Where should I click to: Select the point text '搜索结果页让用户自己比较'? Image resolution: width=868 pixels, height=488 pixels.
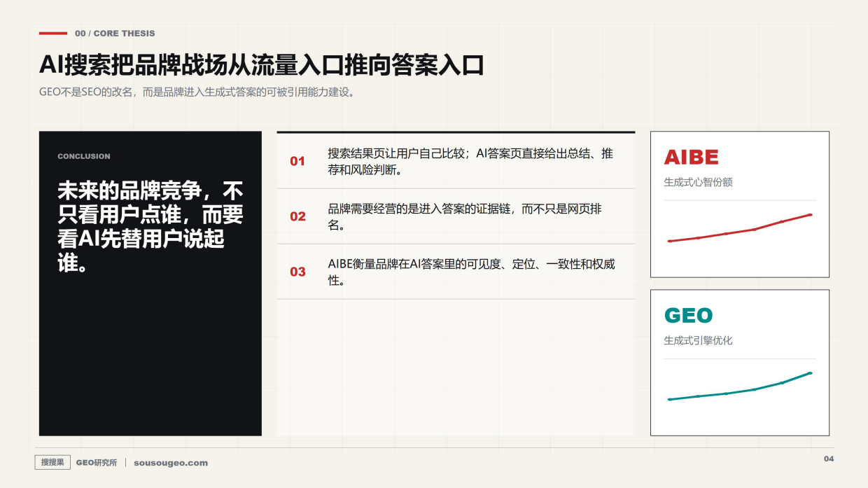(470, 161)
